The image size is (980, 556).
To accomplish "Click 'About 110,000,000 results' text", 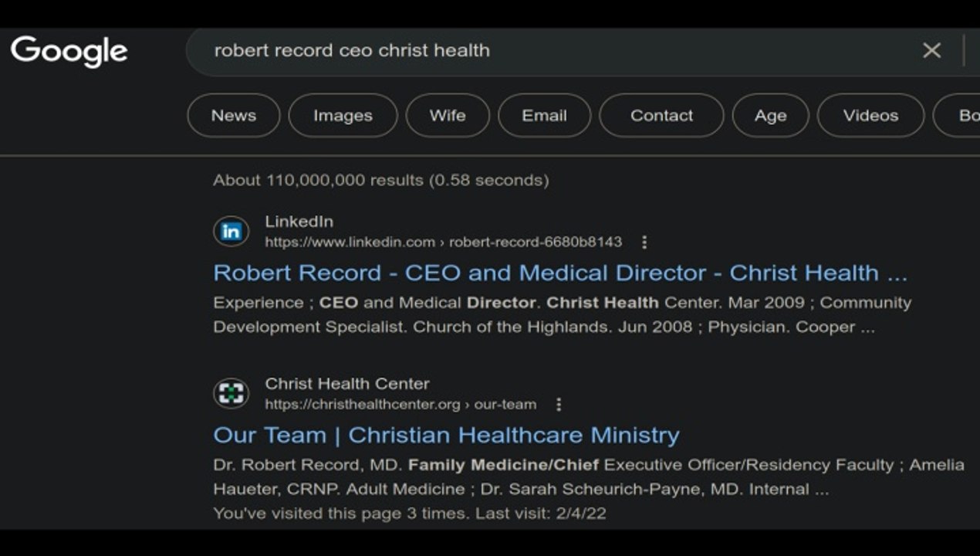I will point(381,180).
